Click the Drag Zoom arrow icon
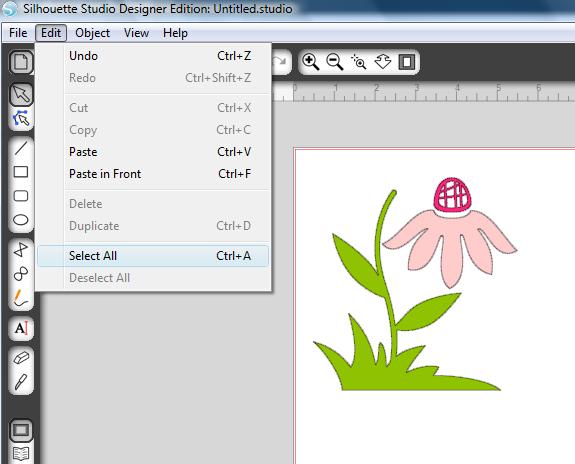Image resolution: width=575 pixels, height=464 pixels. 383,62
